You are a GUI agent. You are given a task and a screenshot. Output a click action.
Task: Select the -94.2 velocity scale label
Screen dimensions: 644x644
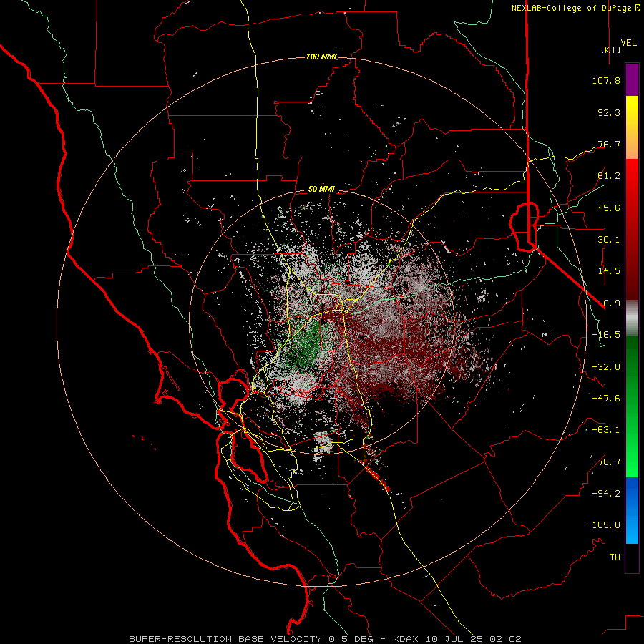coord(606,494)
